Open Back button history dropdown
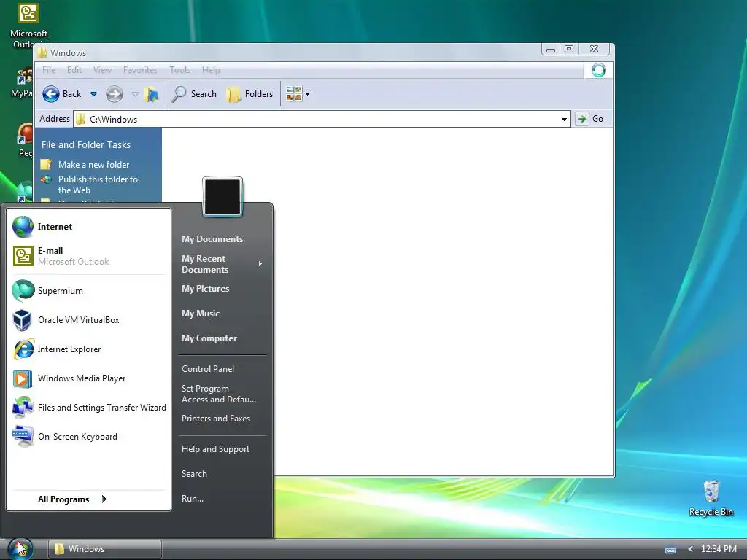Viewport: 747px width, 560px height. tap(94, 94)
